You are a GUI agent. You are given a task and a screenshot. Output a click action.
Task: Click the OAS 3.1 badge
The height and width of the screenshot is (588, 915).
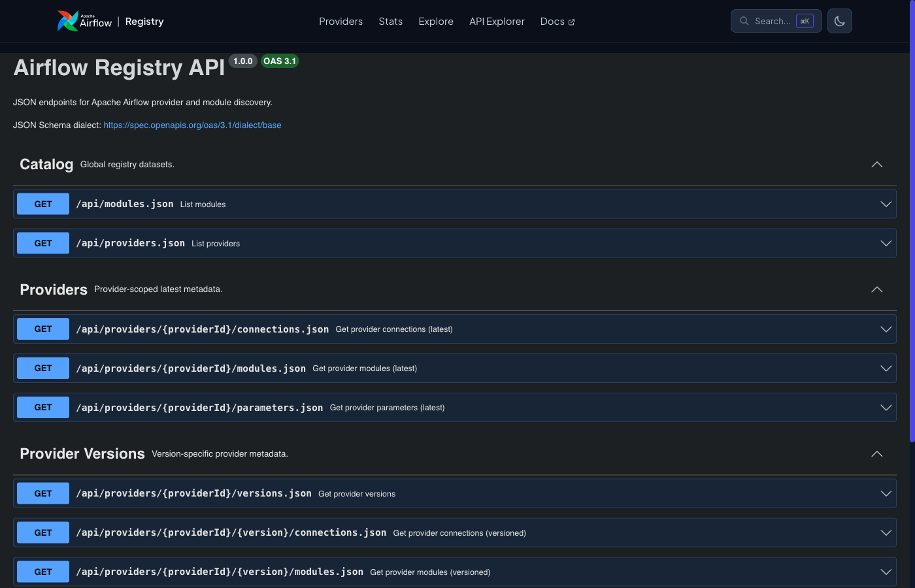point(280,61)
